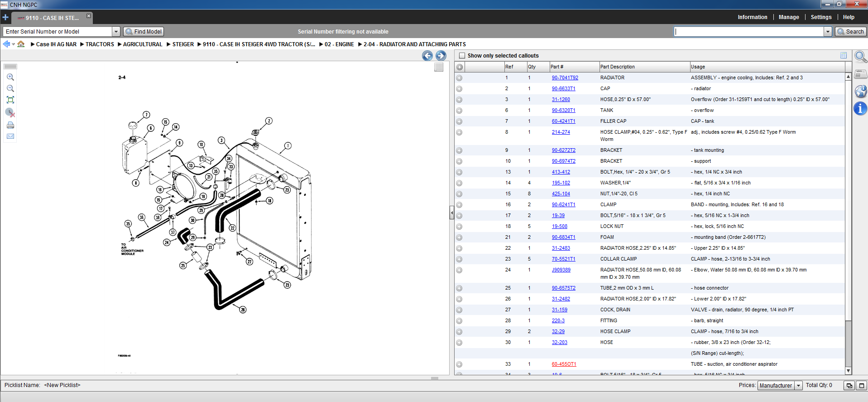The height and width of the screenshot is (402, 868).
Task: Zoom in on the parts diagram
Action: 10,77
